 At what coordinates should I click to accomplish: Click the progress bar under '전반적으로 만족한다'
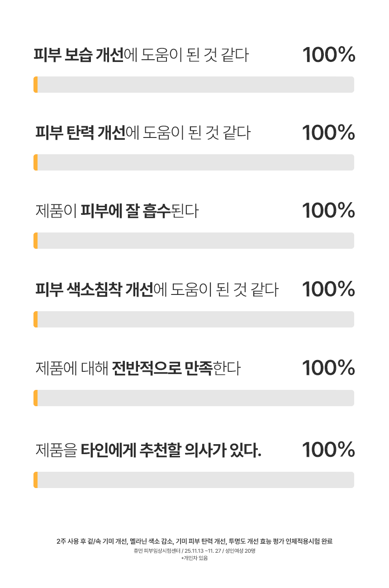tap(194, 398)
